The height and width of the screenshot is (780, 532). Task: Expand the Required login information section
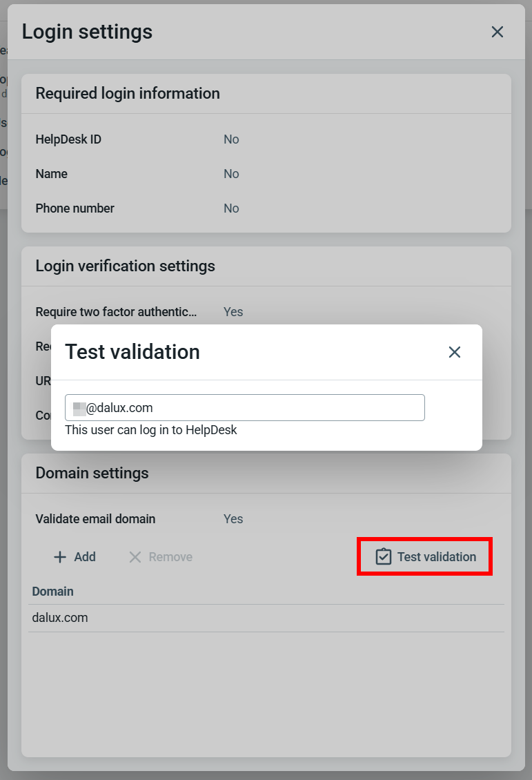[x=128, y=93]
